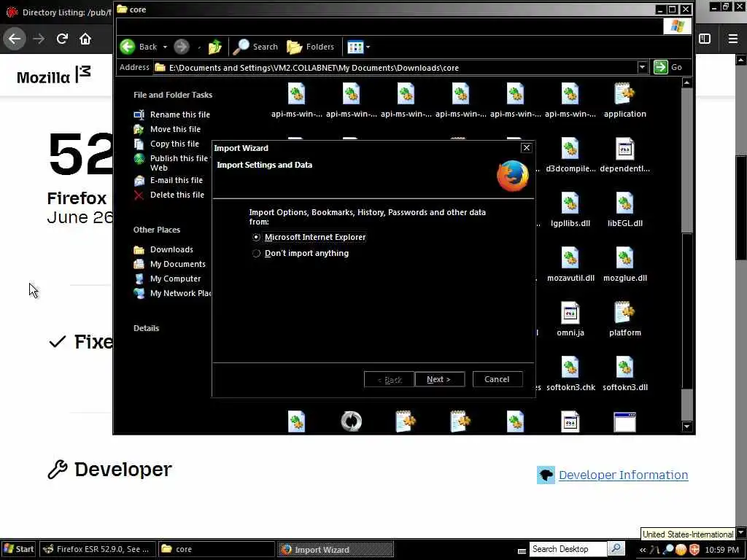The width and height of the screenshot is (747, 560).
Task: Open Developer Information link
Action: pos(623,475)
